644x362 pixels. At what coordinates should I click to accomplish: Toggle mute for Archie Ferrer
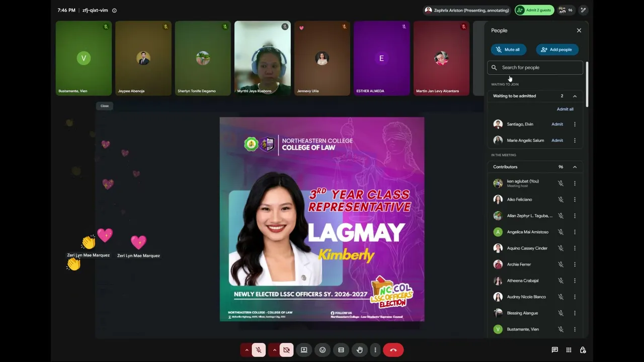click(560, 264)
